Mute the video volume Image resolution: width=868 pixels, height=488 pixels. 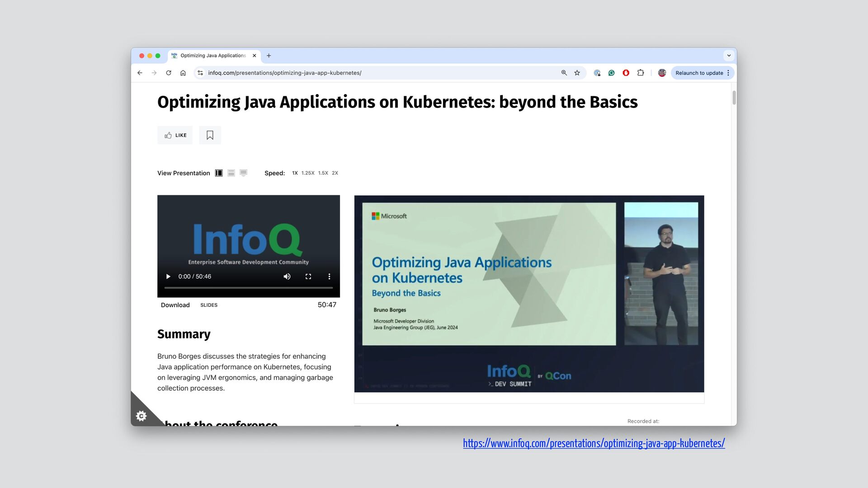pos(287,277)
